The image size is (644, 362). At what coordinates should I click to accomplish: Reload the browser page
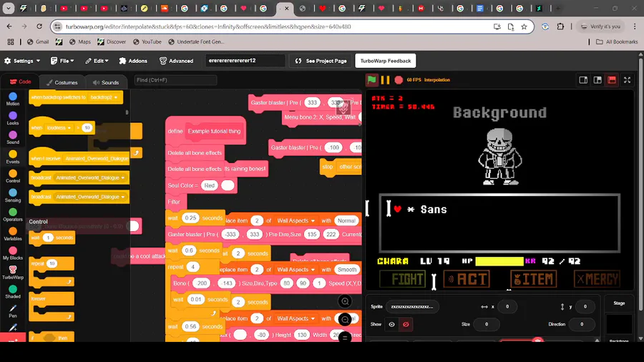point(39,26)
